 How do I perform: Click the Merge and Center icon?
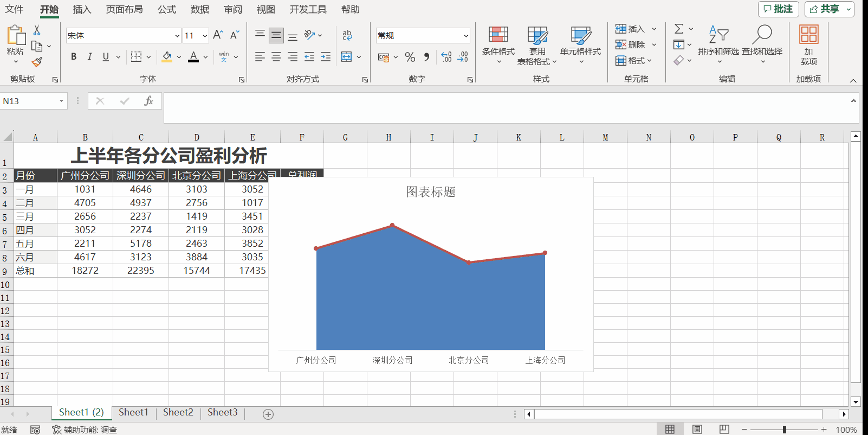coord(347,57)
